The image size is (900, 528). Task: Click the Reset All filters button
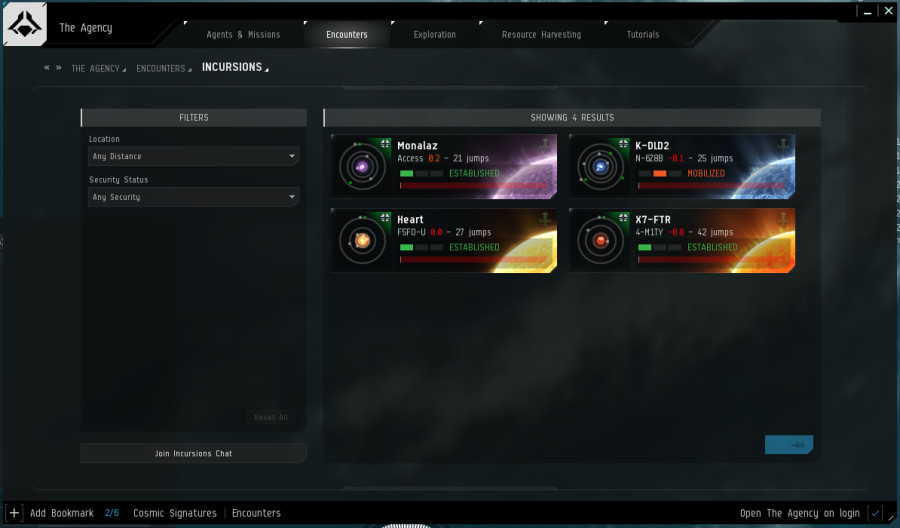click(271, 417)
